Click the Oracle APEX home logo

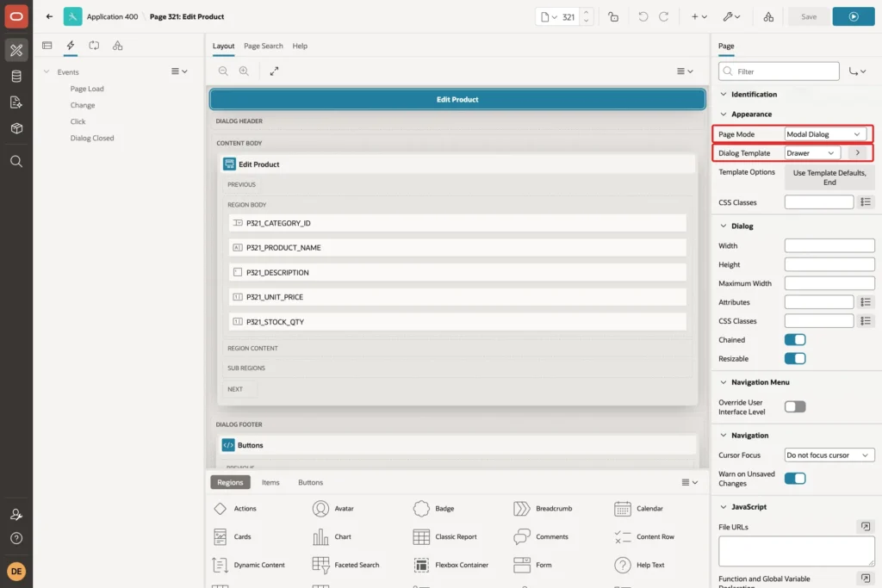click(x=16, y=16)
